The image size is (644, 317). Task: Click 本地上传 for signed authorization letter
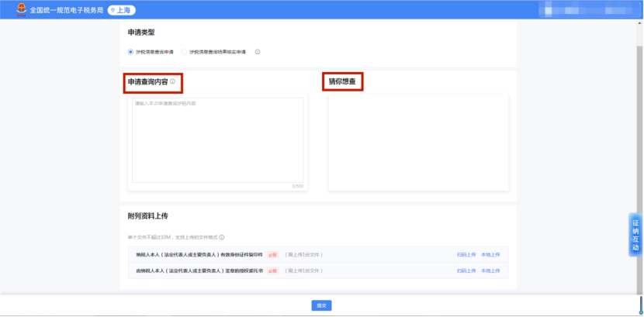(490, 270)
